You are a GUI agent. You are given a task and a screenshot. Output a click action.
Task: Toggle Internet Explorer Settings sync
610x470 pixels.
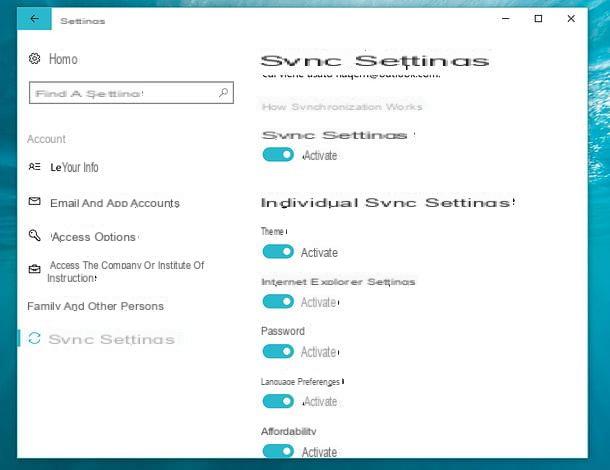(278, 302)
